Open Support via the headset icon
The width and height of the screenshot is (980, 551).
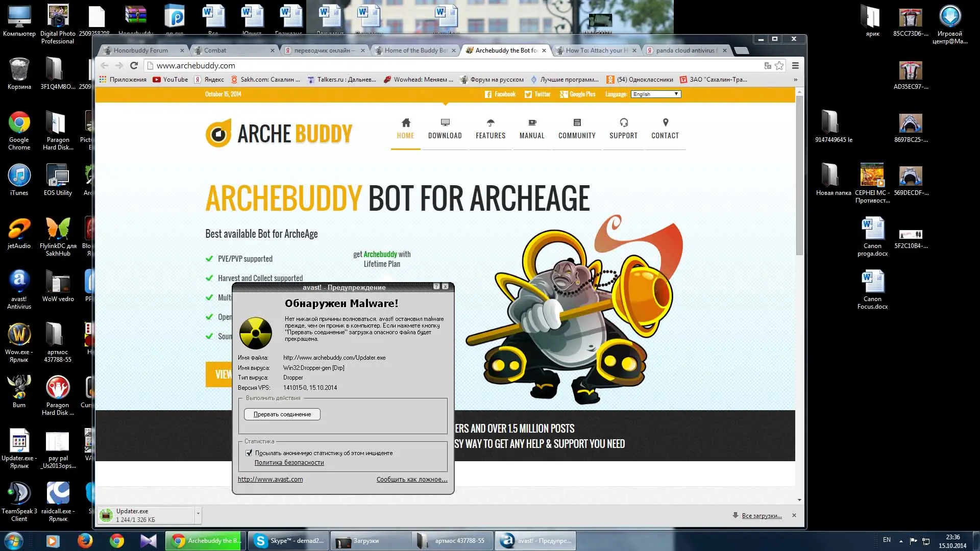click(623, 122)
